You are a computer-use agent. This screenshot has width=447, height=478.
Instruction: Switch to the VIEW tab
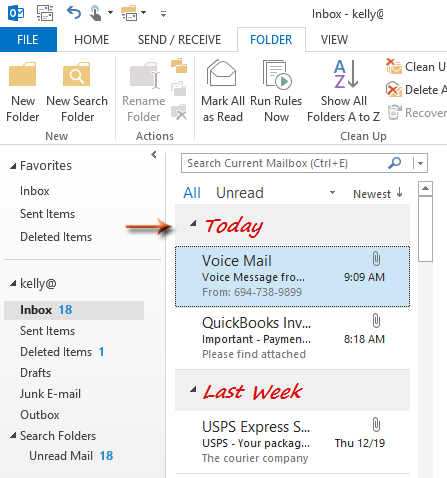pyautogui.click(x=334, y=40)
